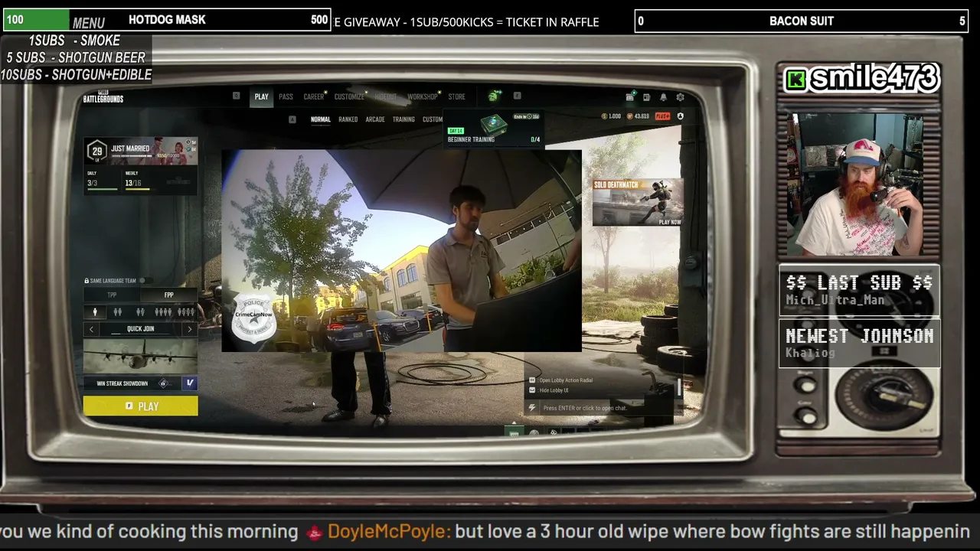Click the airplane map preview image
The width and height of the screenshot is (980, 551).
(140, 356)
